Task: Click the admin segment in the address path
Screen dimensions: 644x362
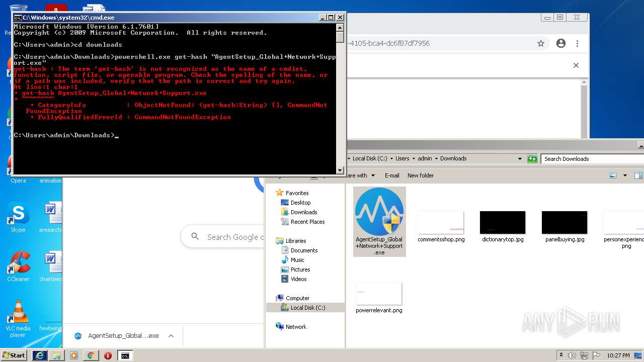Action: point(425,158)
